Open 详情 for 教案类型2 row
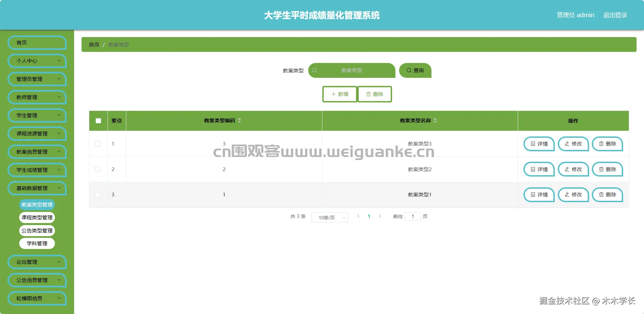Viewport: 644px width, 314px height. coord(539,169)
